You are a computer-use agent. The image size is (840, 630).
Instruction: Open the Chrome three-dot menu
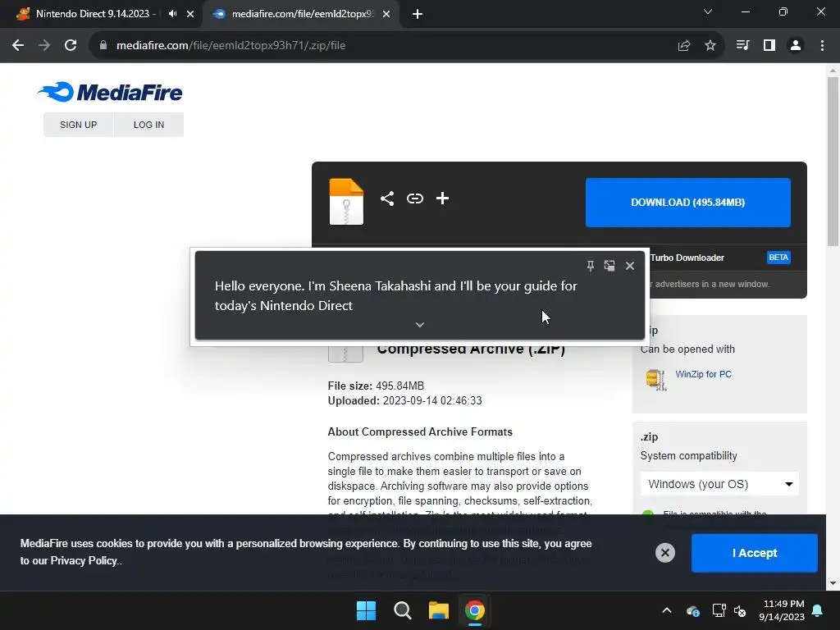[822, 46]
